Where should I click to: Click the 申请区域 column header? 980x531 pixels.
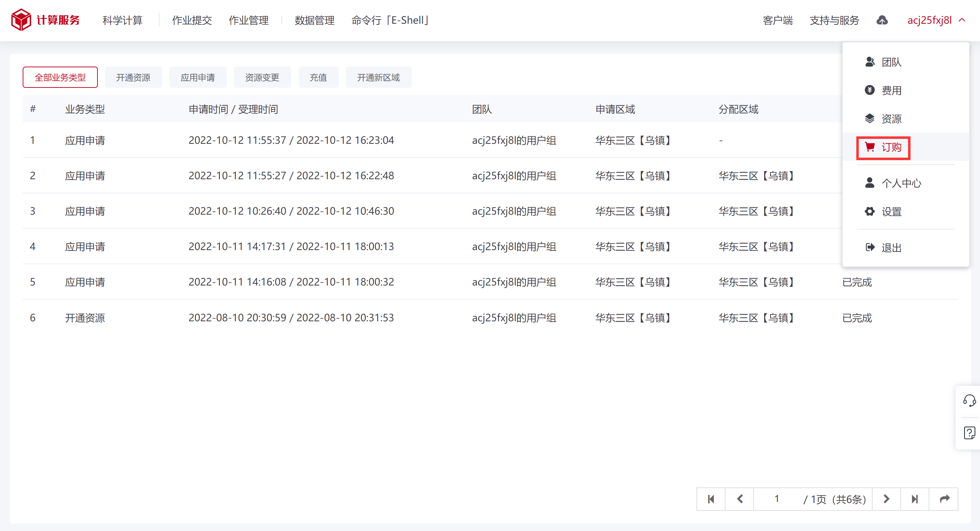(x=615, y=109)
